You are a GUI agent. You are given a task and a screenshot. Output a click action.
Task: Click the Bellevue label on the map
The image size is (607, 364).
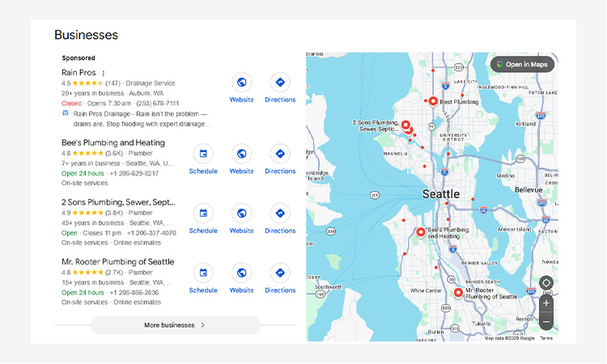click(528, 190)
